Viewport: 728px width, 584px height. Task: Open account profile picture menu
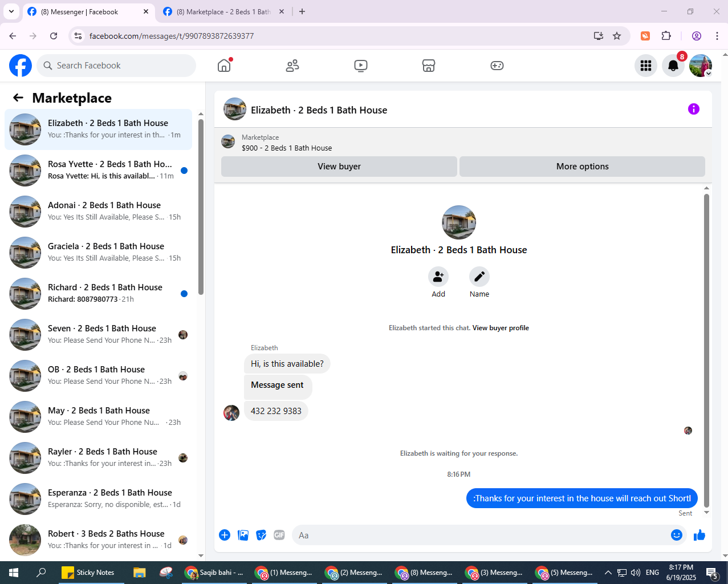pyautogui.click(x=701, y=66)
